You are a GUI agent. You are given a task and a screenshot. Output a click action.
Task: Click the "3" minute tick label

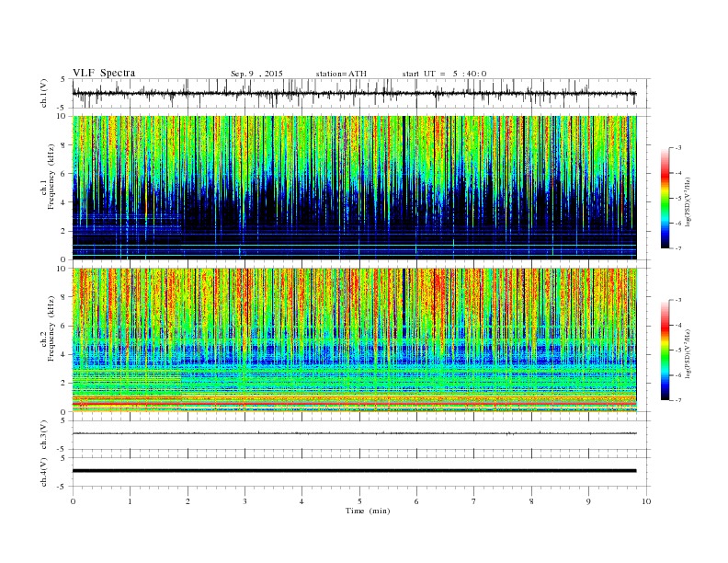(245, 501)
